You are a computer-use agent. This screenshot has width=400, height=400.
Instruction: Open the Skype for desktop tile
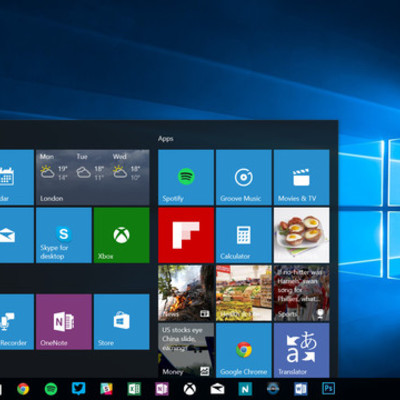point(64,235)
